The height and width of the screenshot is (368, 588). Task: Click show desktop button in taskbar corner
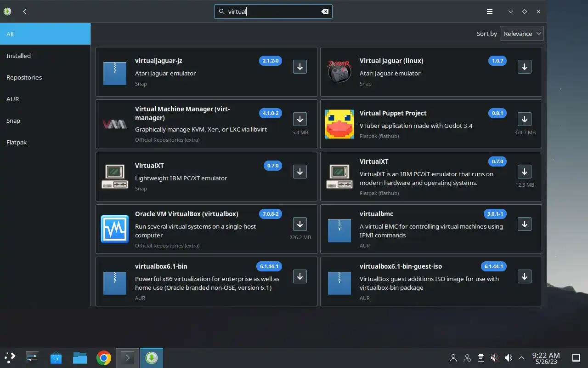[x=576, y=357]
